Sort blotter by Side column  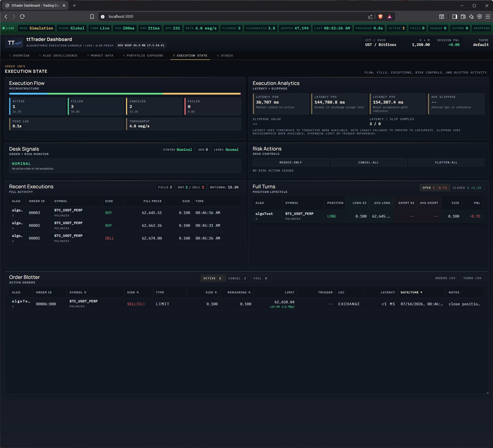coord(133,292)
